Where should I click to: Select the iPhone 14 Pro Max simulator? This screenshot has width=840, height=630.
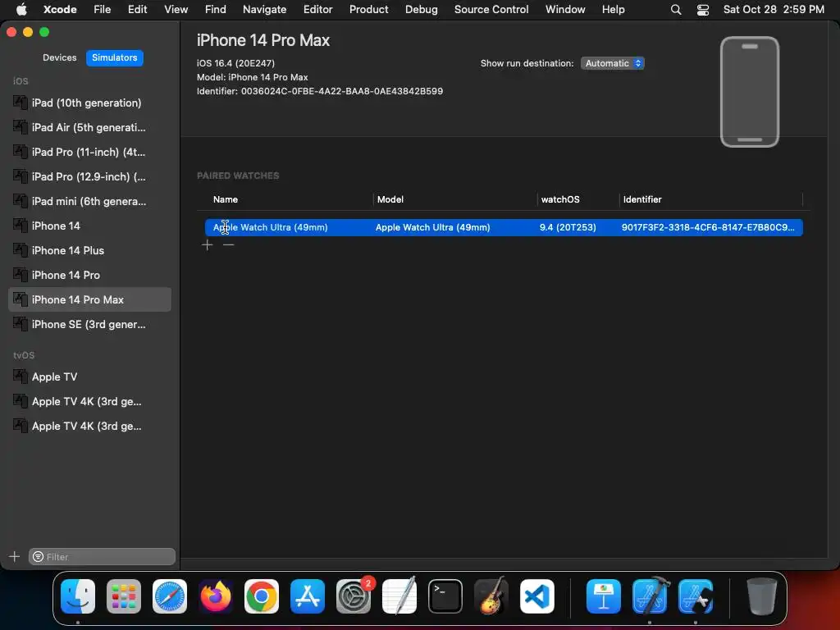pos(90,300)
